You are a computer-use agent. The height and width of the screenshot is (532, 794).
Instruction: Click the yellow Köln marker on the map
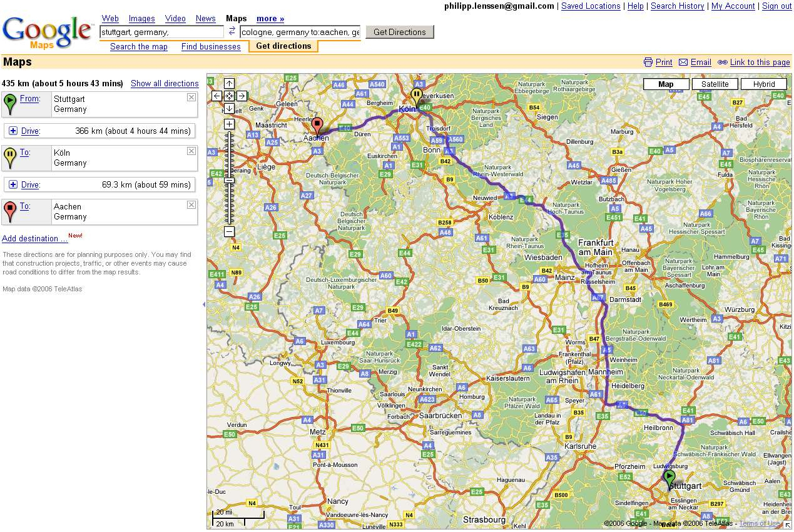[x=416, y=97]
